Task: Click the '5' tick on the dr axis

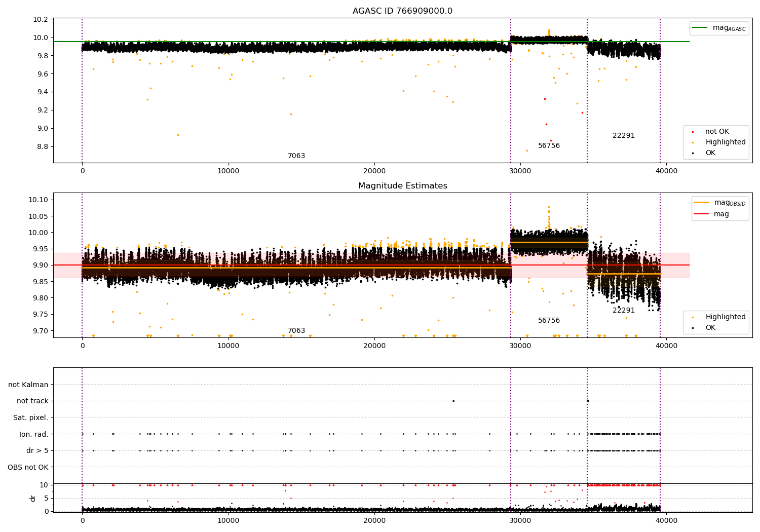Action: [46, 499]
